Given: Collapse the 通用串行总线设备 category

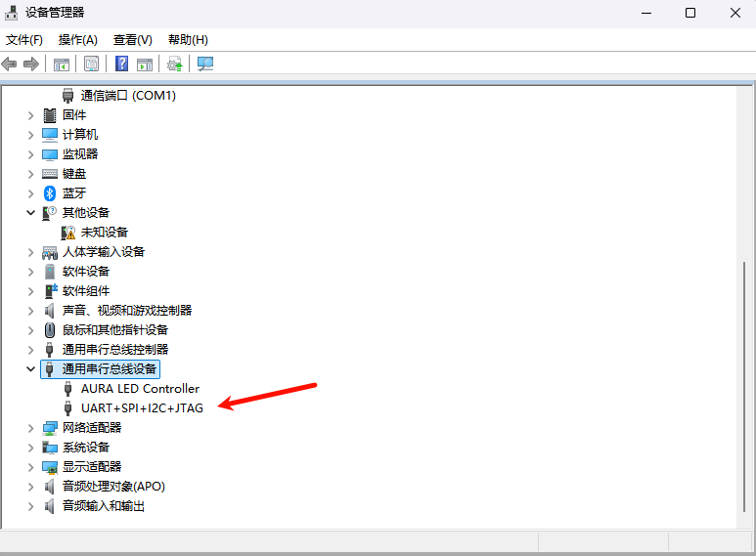Looking at the screenshot, I should [31, 369].
